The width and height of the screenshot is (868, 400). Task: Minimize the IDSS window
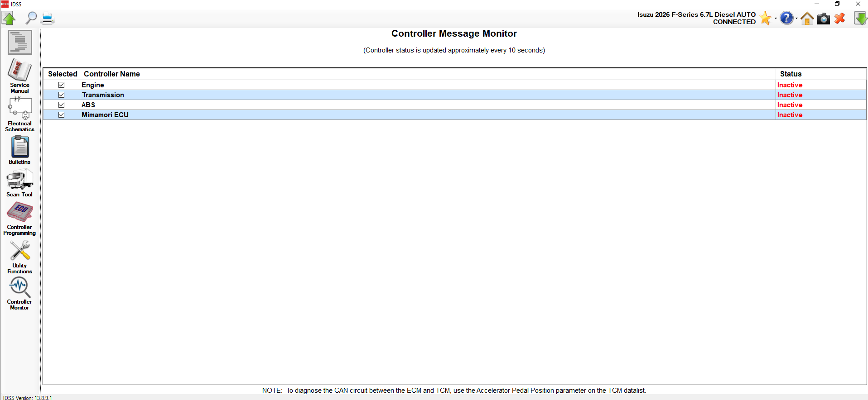pyautogui.click(x=817, y=4)
